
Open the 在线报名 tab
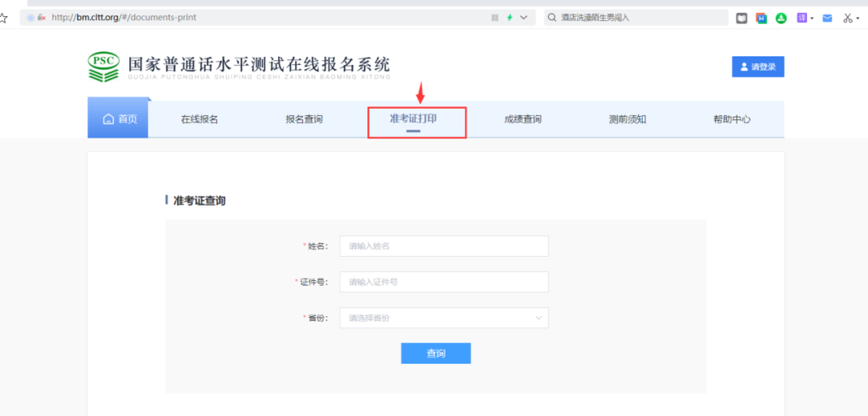coord(199,119)
